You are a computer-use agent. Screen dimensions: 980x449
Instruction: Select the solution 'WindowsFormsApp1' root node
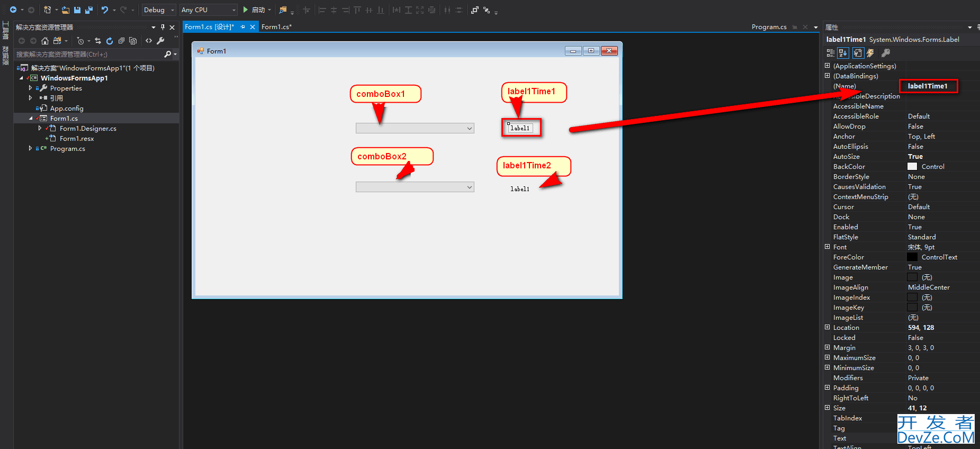pyautogui.click(x=93, y=68)
